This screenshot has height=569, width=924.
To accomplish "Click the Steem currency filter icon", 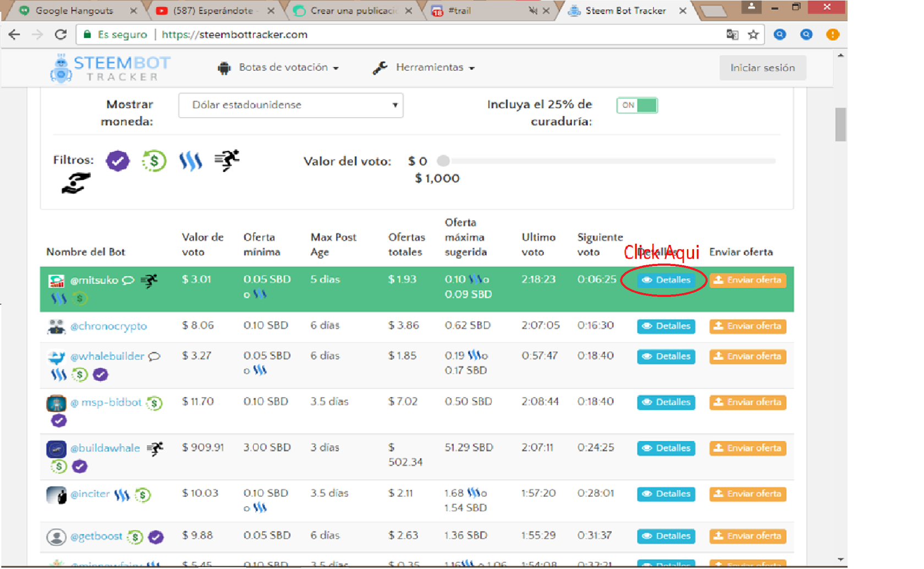I will [x=191, y=161].
